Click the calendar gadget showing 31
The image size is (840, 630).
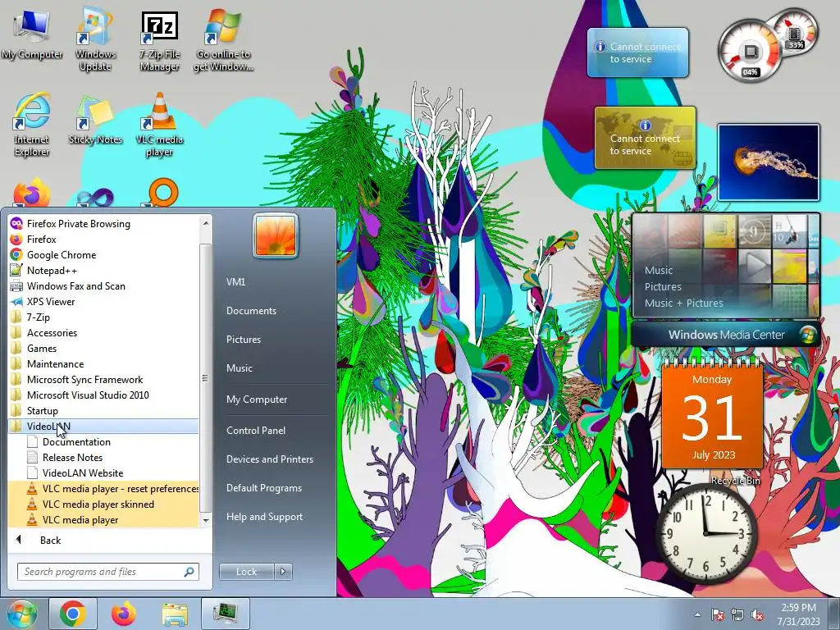[712, 414]
